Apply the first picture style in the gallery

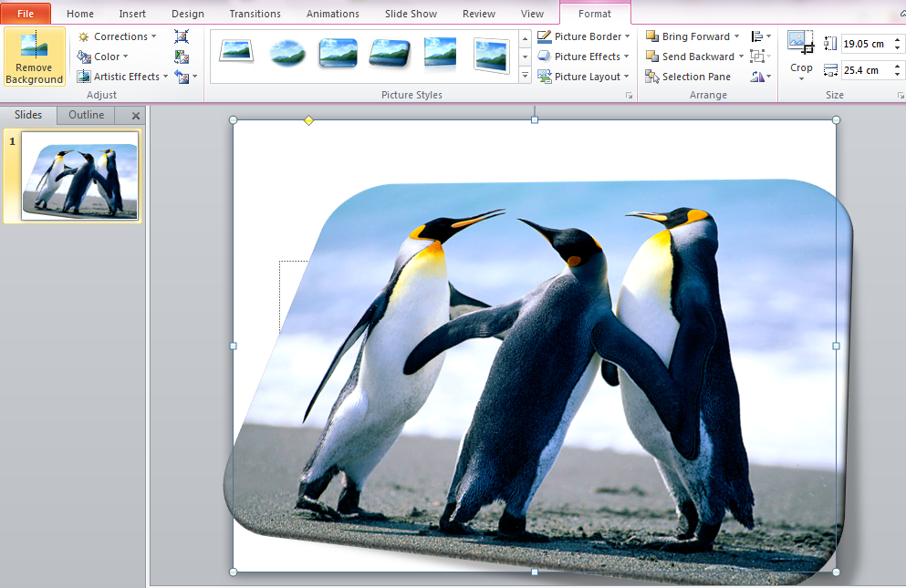point(236,52)
